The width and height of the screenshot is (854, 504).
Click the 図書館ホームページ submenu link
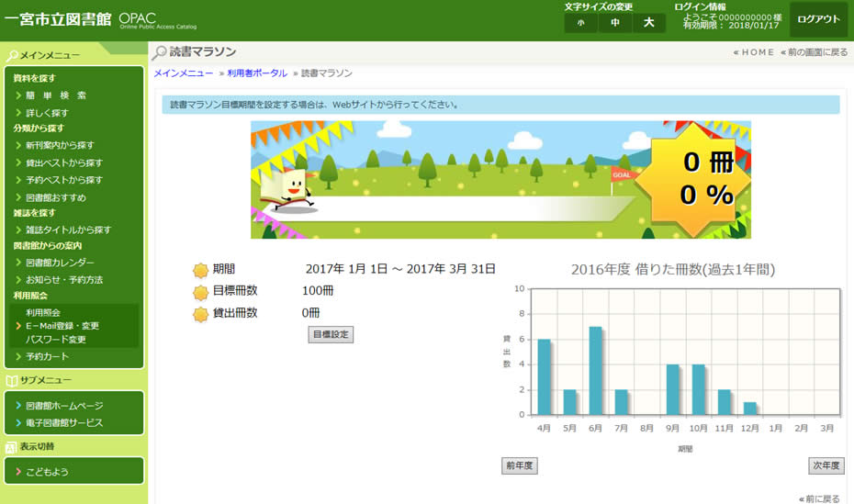[64, 406]
